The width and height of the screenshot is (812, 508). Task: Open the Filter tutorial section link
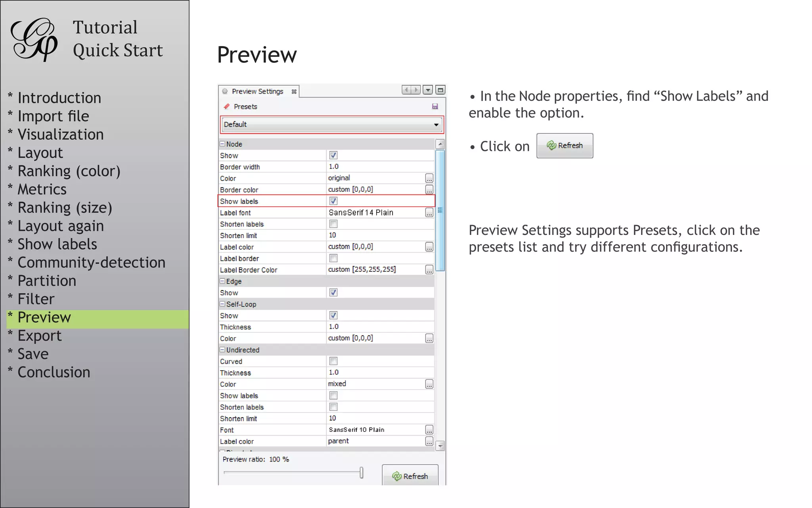point(36,299)
